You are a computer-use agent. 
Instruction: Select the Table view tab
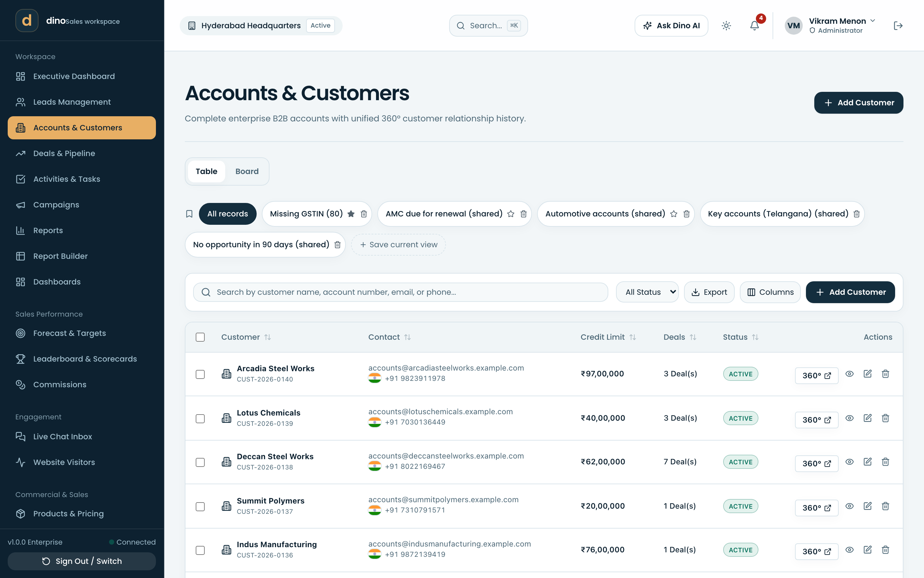click(207, 171)
